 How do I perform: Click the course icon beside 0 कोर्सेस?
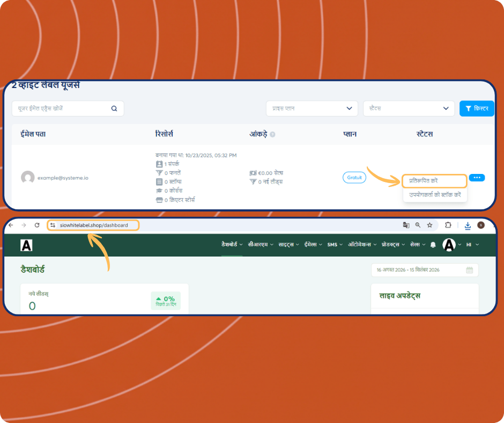tap(159, 191)
